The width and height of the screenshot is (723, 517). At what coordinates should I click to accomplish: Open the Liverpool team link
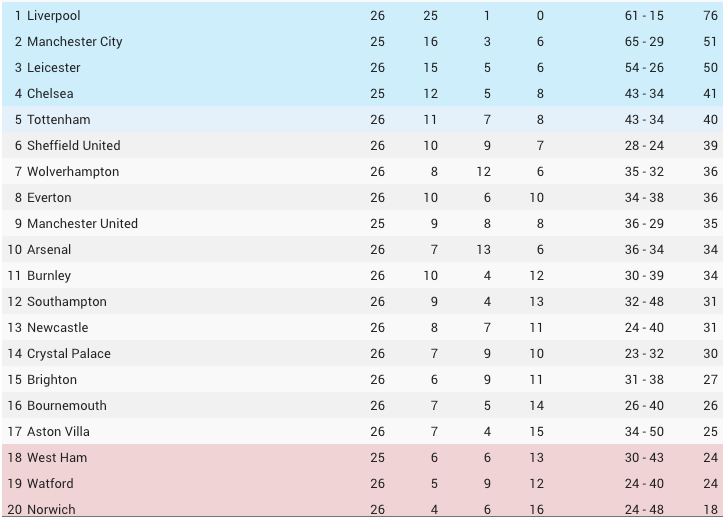(54, 16)
